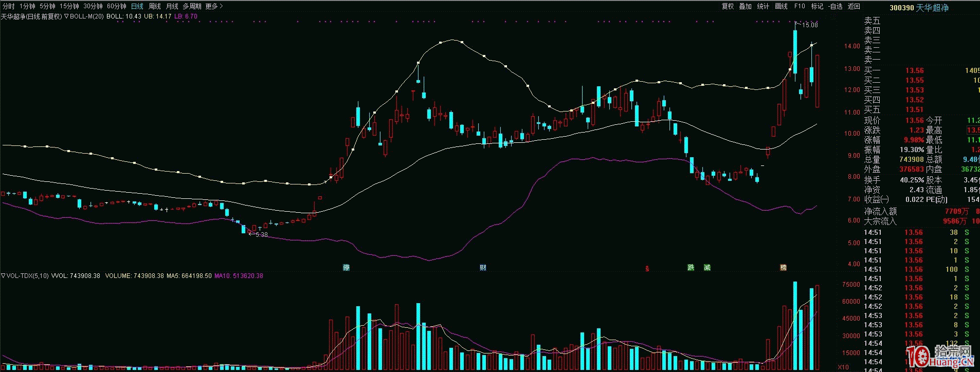Switch to the 1分钟 period
Image resolution: width=980 pixels, height=372 pixels.
pos(28,6)
